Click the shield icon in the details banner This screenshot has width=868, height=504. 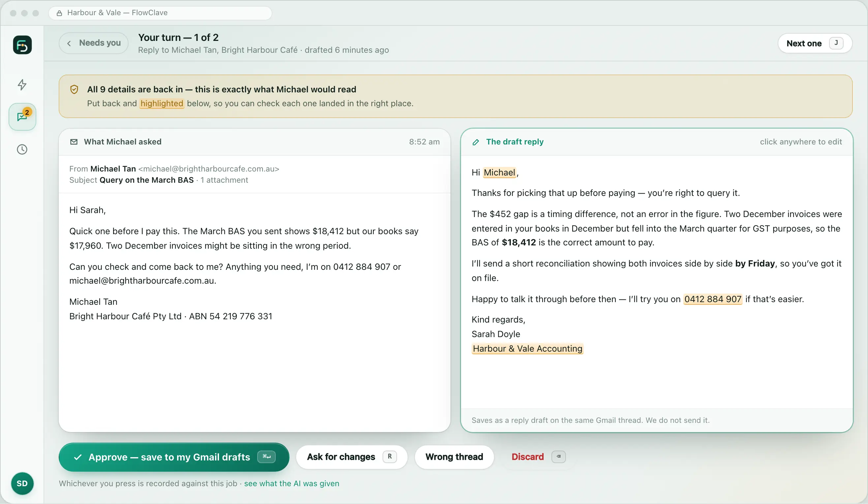[74, 90]
